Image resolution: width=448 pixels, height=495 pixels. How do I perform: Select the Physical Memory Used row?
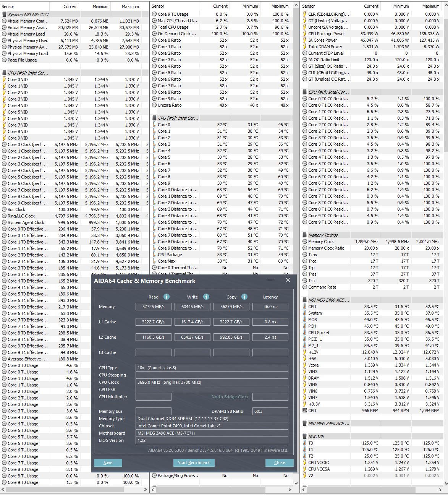click(x=74, y=41)
